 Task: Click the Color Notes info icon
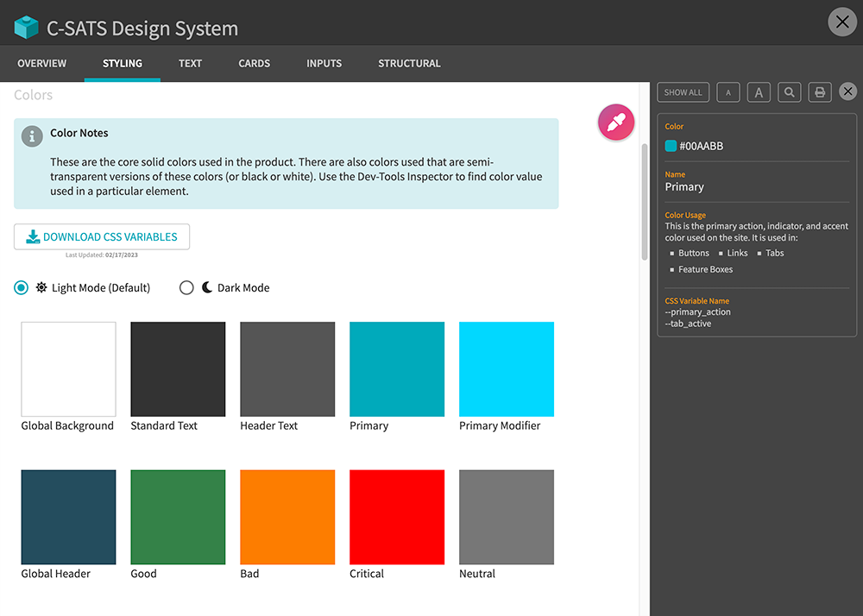coord(32,135)
